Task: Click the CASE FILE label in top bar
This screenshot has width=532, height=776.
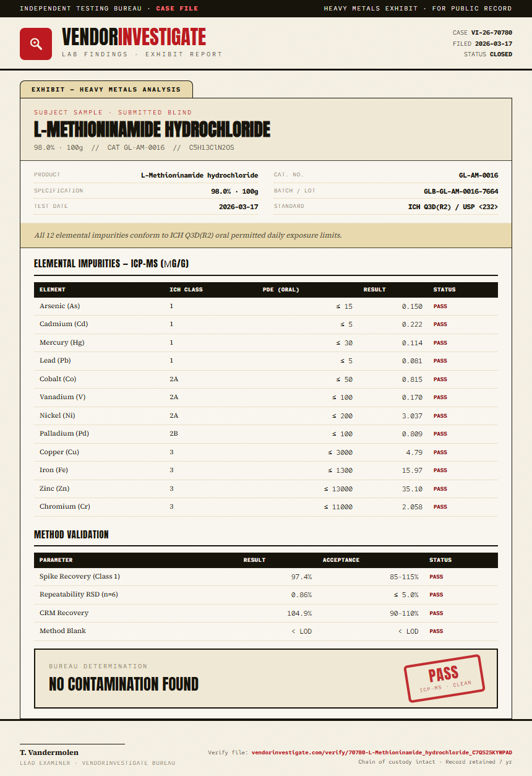Action: (x=177, y=9)
